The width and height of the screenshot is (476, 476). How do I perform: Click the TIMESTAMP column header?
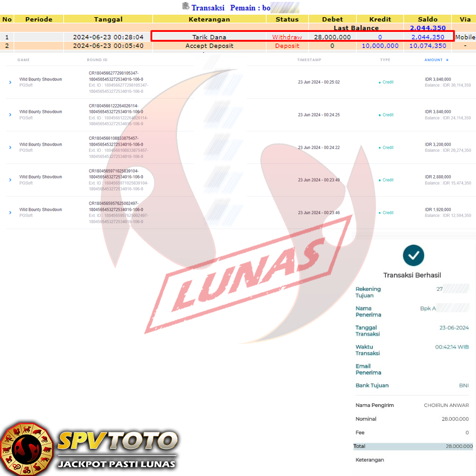309,60
